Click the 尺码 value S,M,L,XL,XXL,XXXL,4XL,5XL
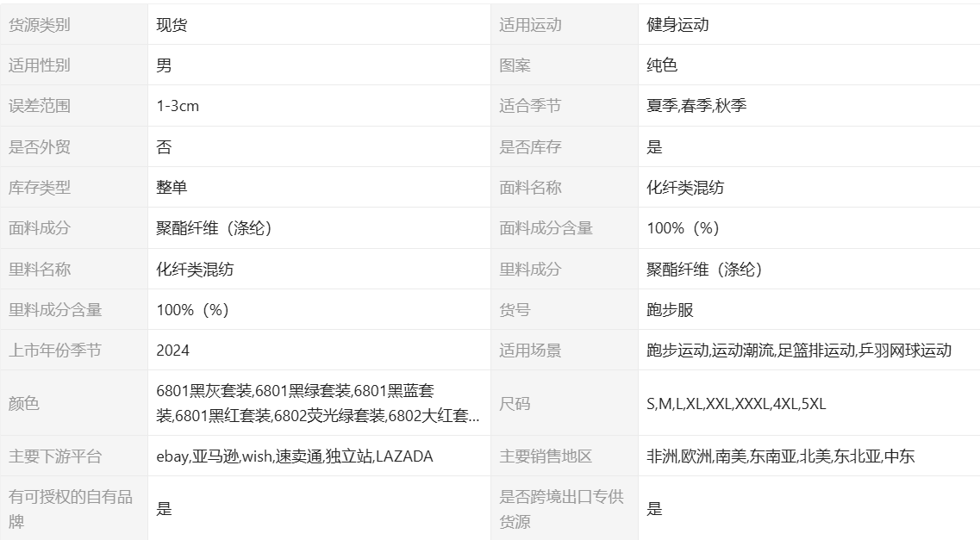This screenshot has width=980, height=540. click(x=736, y=403)
